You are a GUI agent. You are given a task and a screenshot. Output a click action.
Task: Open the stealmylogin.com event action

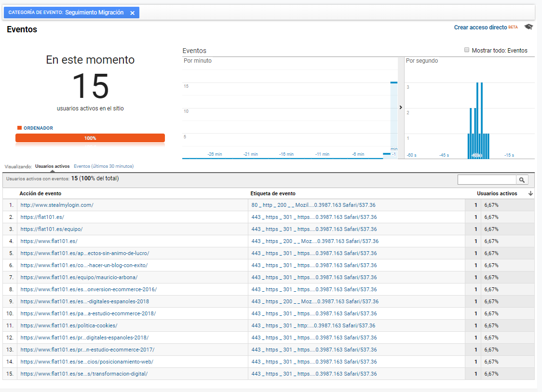point(57,205)
